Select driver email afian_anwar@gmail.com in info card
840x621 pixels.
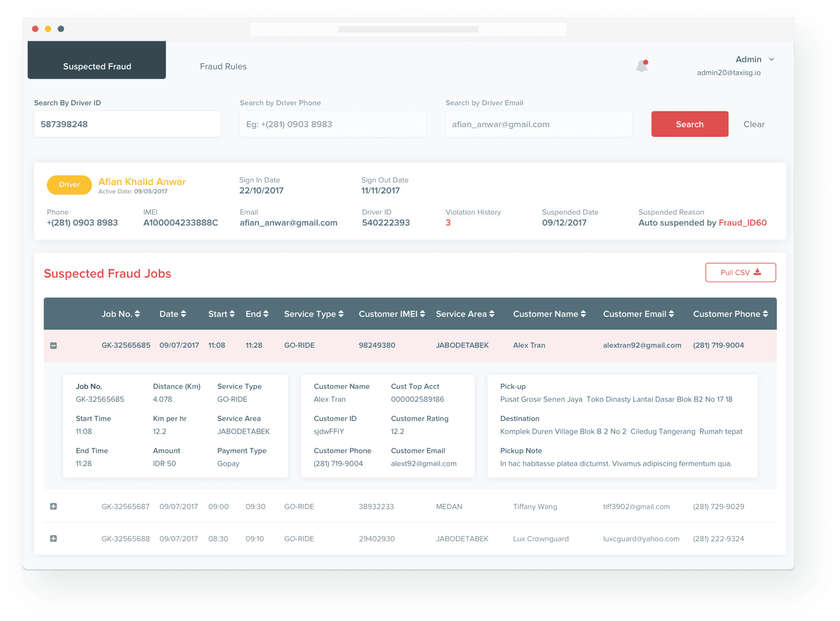(x=288, y=223)
